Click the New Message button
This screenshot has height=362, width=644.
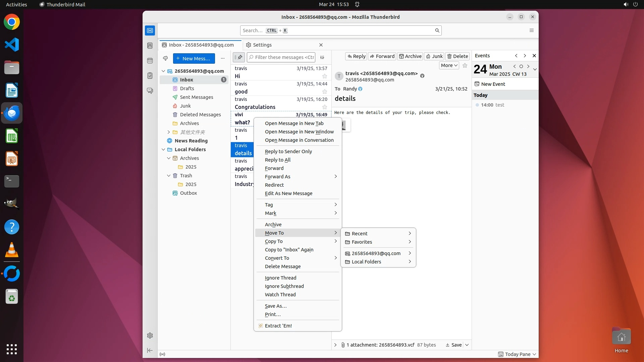coord(194,58)
